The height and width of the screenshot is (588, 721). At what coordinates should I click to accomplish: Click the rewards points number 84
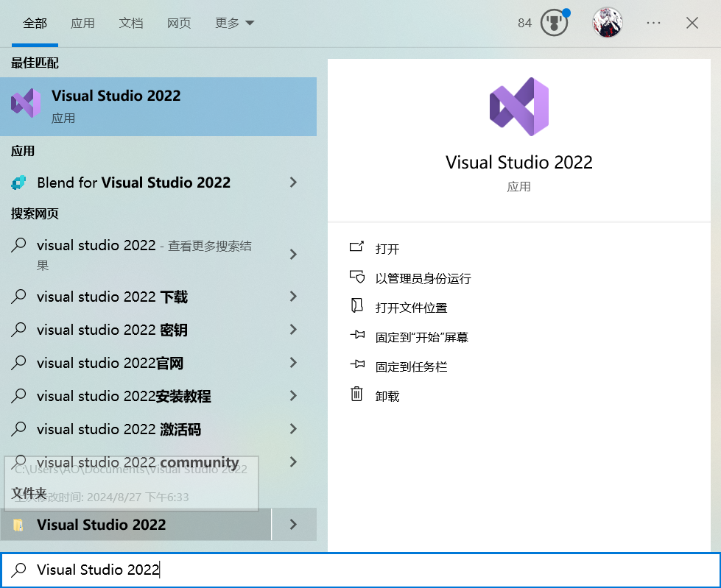tap(524, 23)
